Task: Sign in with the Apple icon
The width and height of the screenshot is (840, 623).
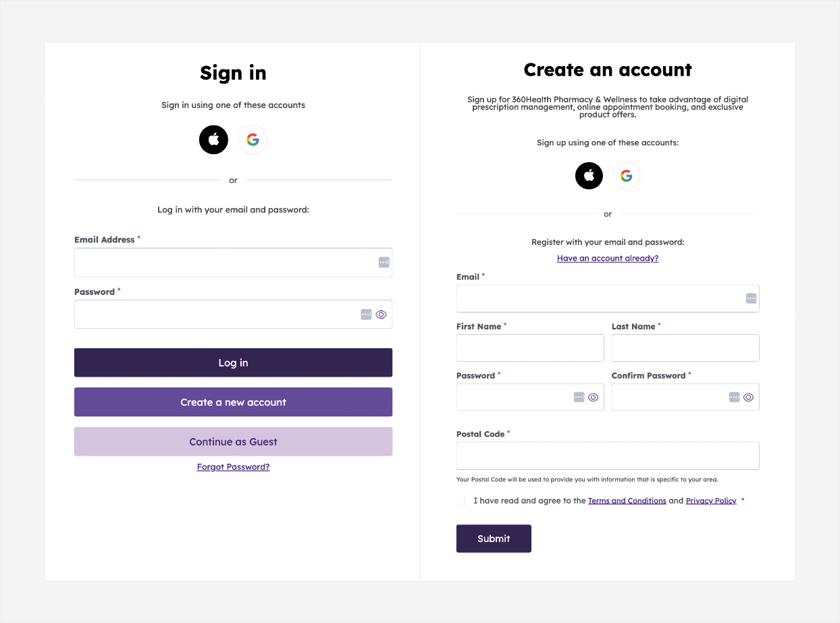Action: click(x=213, y=139)
